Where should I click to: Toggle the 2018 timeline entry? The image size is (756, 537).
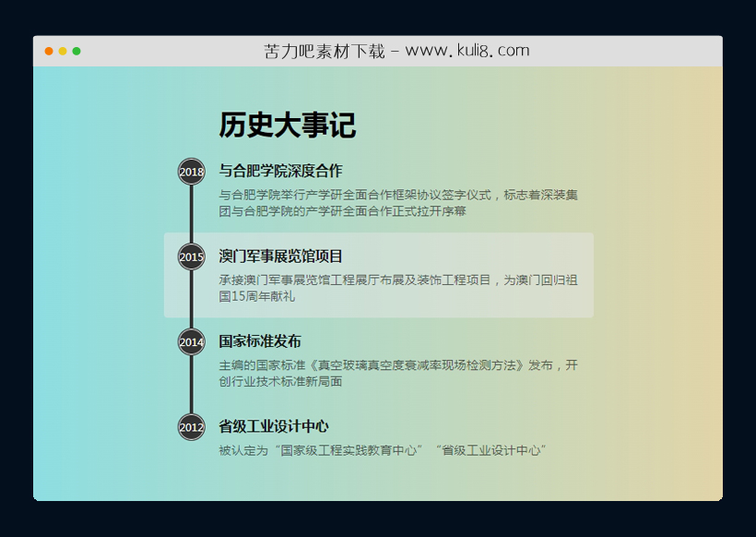(279, 171)
